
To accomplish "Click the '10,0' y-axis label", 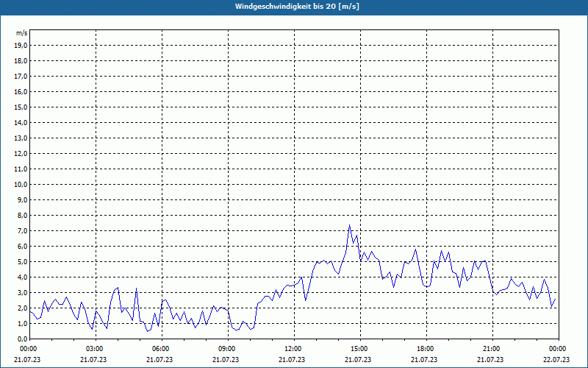I will tap(21, 185).
